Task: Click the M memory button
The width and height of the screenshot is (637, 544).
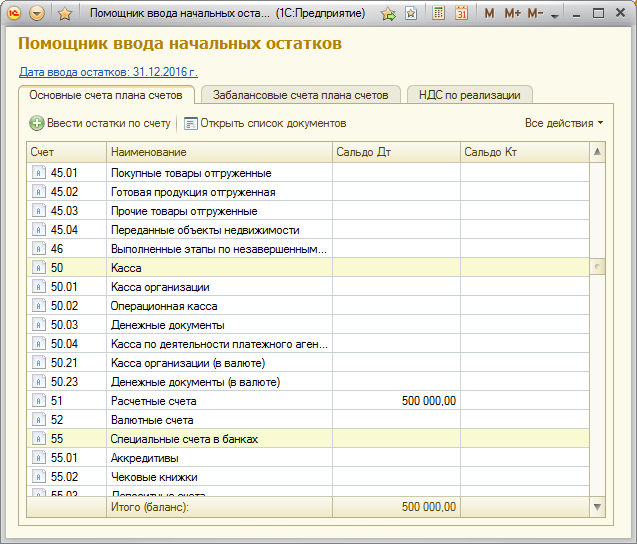Action: 490,13
